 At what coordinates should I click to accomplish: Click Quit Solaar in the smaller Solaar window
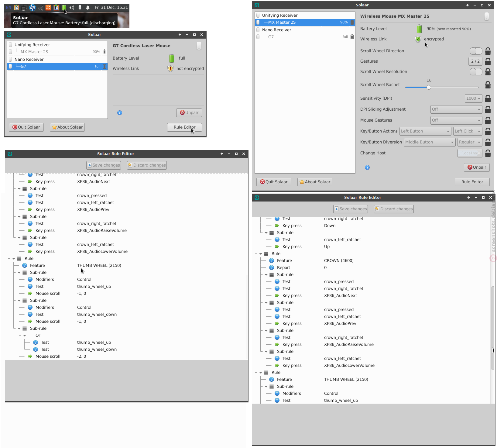coord(26,127)
